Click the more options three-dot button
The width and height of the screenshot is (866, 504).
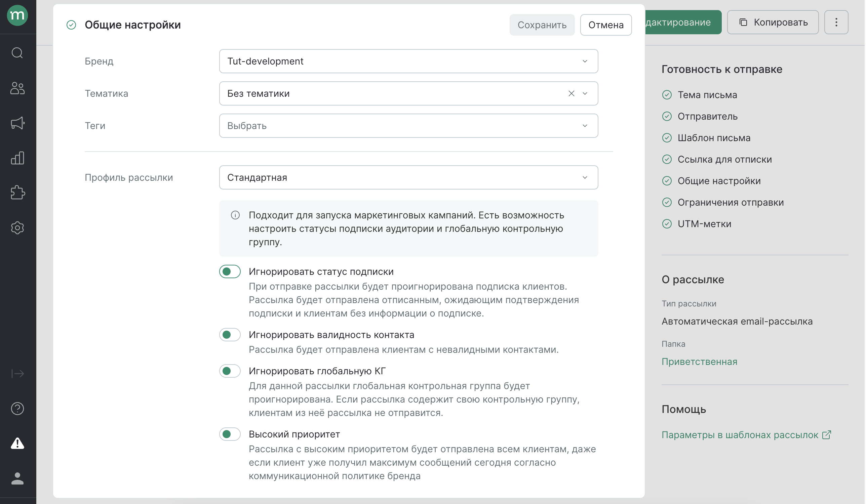(x=836, y=22)
